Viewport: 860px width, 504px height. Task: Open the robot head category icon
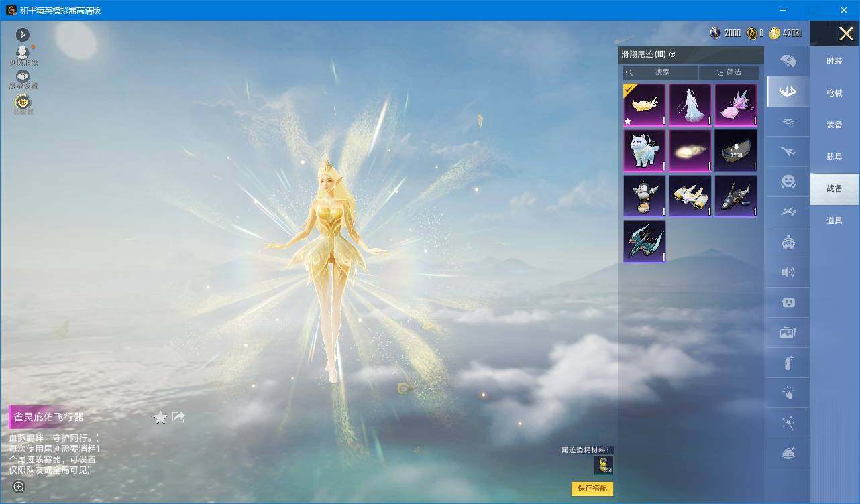(788, 242)
